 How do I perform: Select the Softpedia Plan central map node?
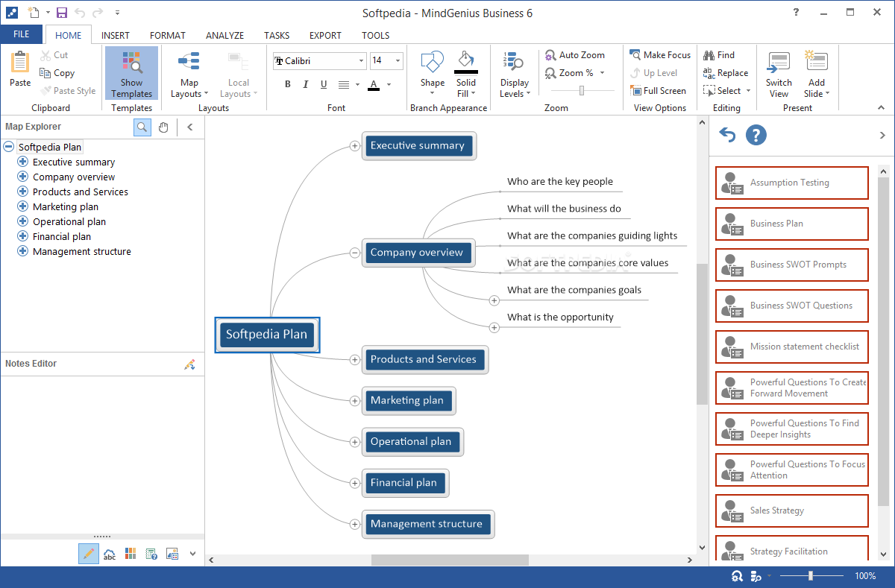(x=266, y=335)
